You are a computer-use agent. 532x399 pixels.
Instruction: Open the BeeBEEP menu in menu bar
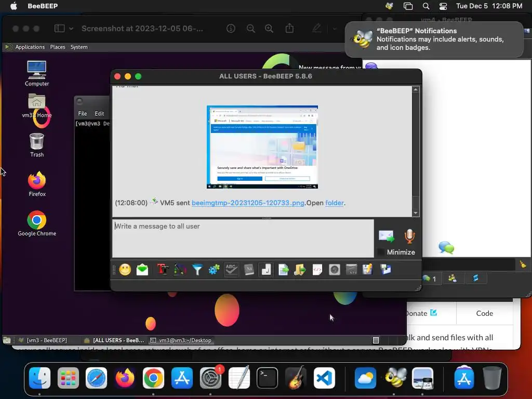(43, 6)
